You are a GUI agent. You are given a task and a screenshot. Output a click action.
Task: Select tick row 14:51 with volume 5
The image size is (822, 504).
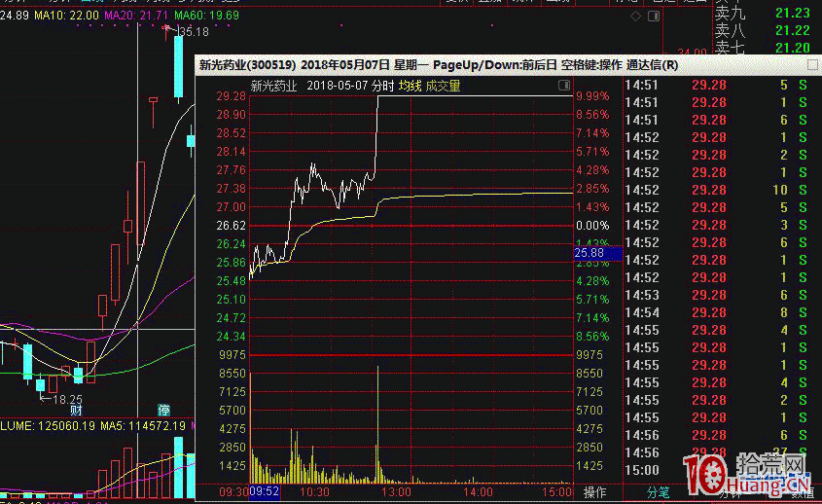pos(717,85)
